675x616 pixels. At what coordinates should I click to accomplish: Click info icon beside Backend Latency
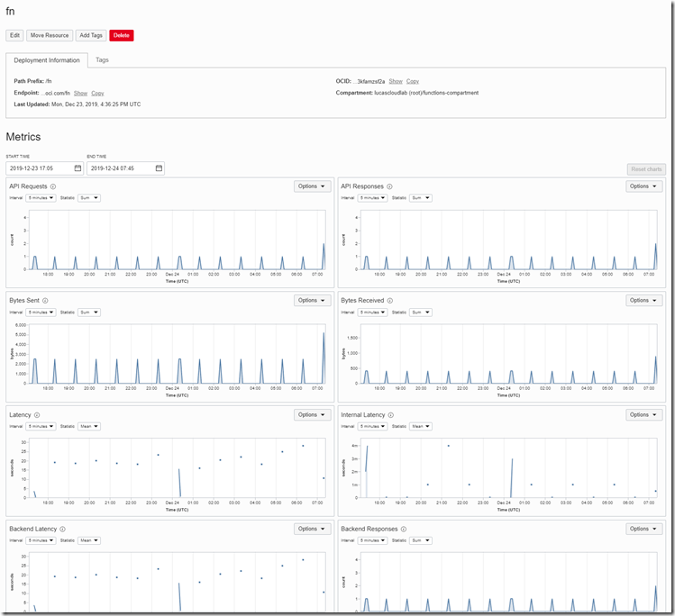coord(62,530)
